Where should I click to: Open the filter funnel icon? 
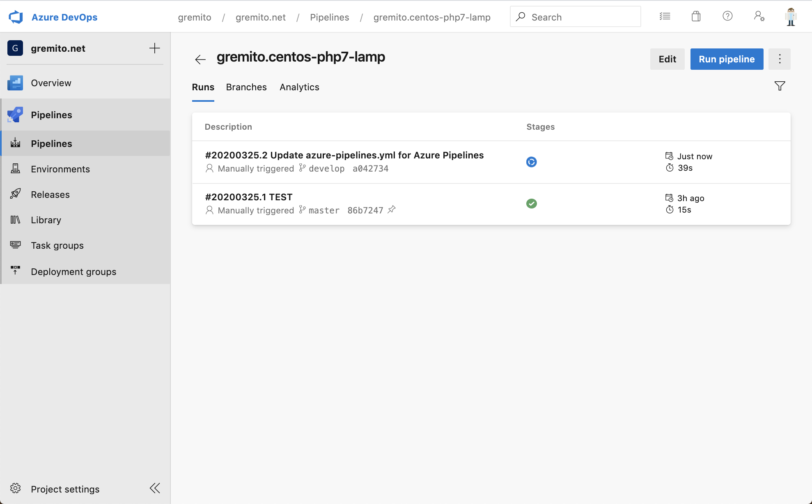tap(780, 86)
